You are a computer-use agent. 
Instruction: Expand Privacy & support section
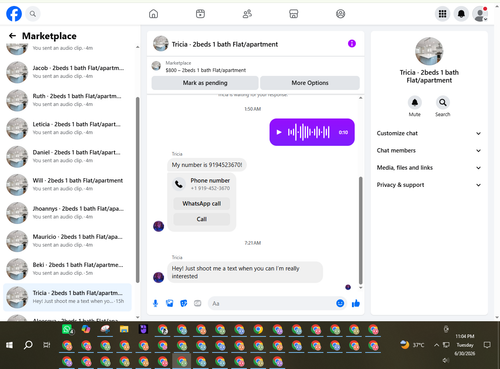pyautogui.click(x=429, y=185)
